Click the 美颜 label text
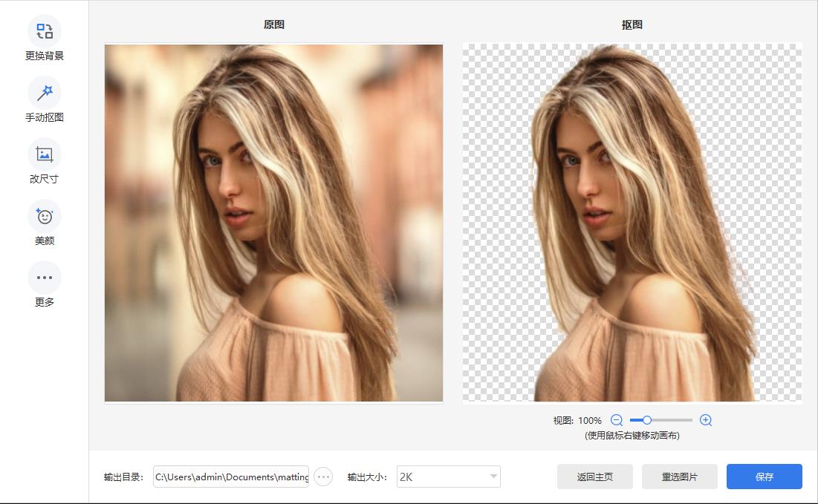818x504 pixels. (x=45, y=240)
